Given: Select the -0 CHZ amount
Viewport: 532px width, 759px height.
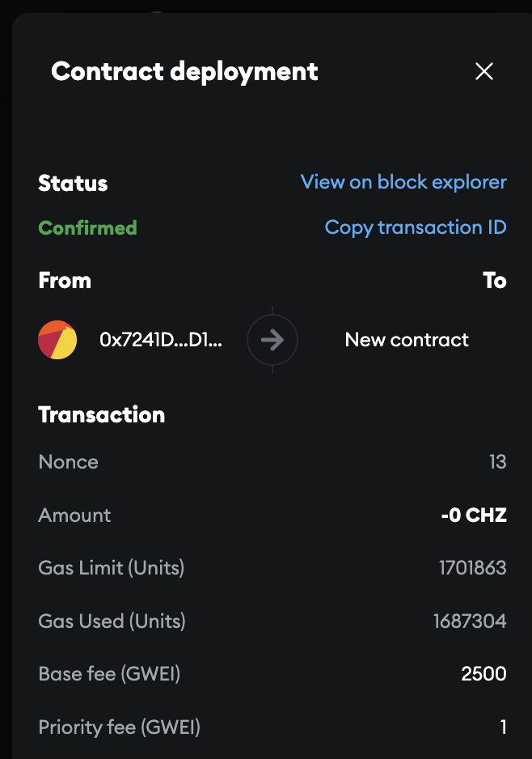Looking at the screenshot, I should (x=473, y=515).
